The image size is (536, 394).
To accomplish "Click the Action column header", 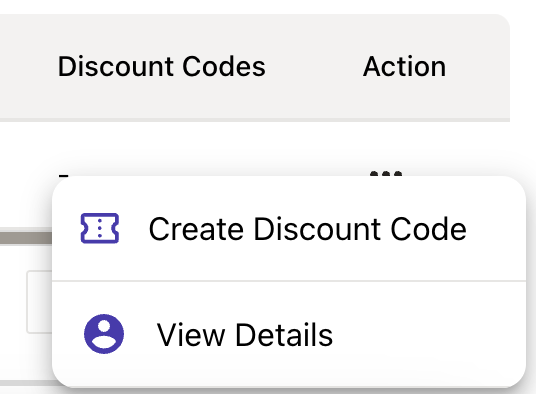I will coord(404,66).
